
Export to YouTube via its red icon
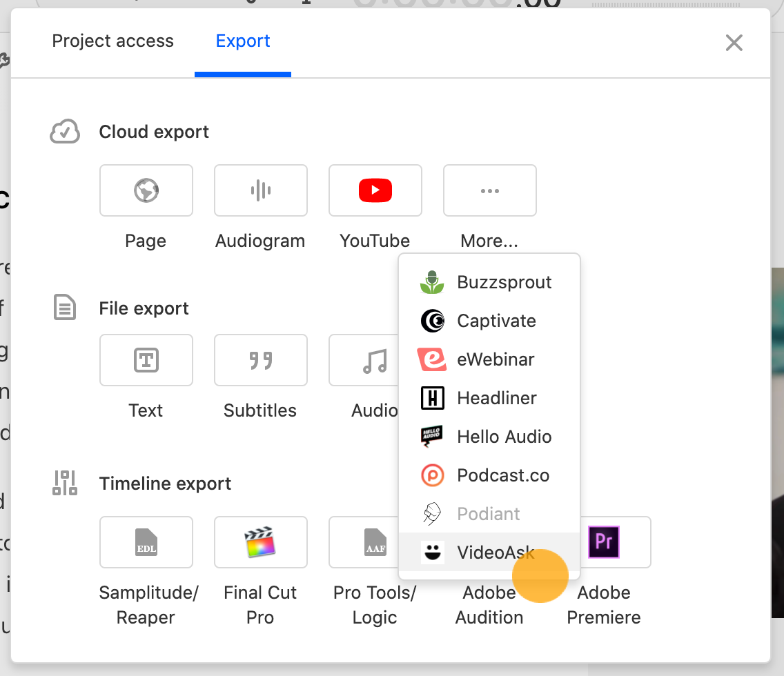[375, 190]
